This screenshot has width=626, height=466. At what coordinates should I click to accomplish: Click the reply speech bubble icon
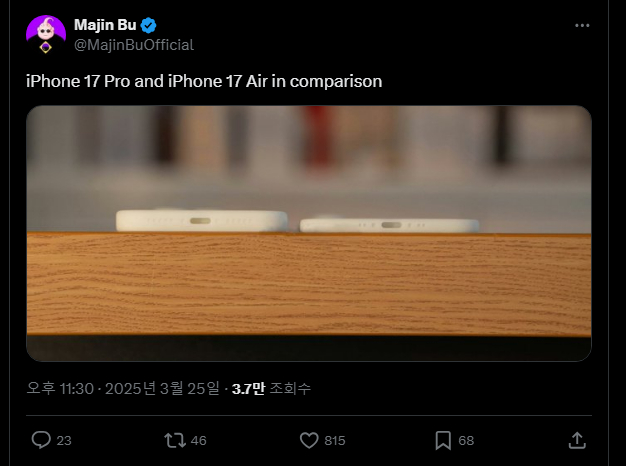tap(41, 440)
